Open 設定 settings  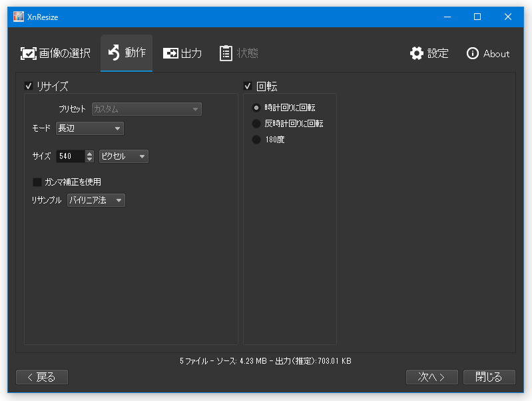tap(429, 53)
